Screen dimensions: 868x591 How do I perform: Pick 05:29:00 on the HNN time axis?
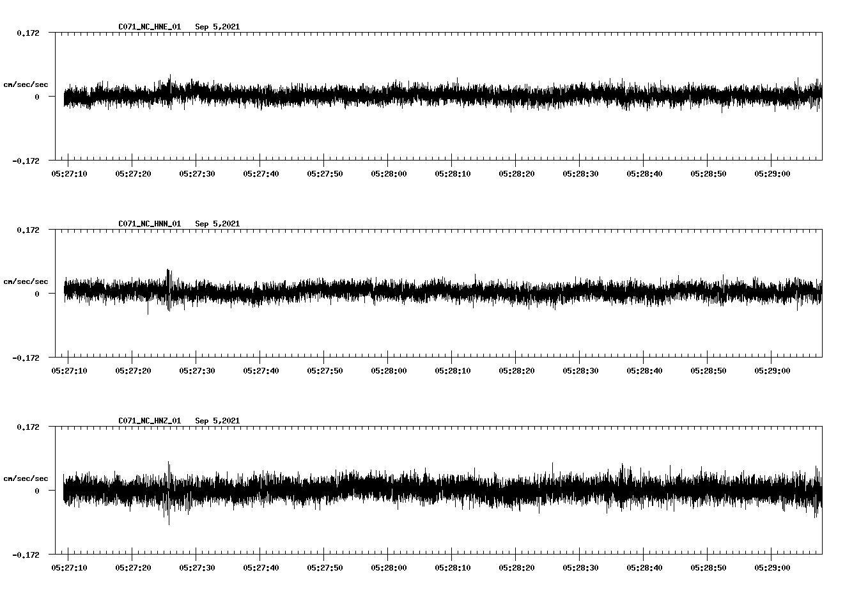tap(773, 371)
